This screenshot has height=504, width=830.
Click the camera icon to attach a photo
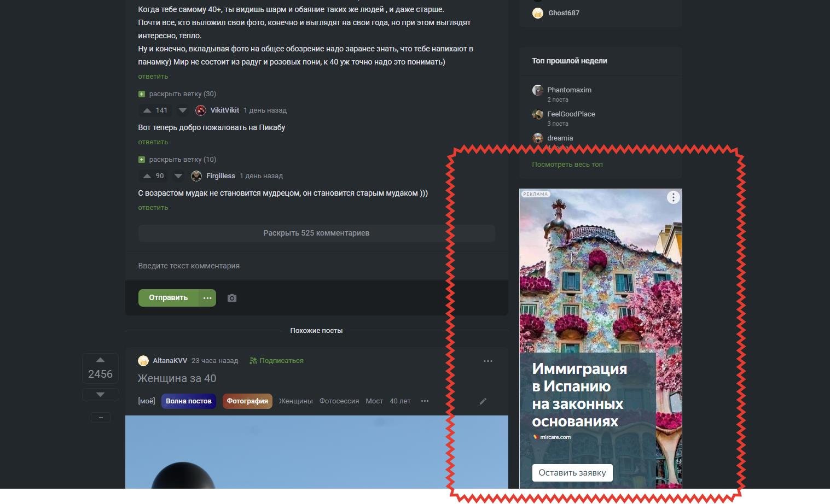[231, 298]
